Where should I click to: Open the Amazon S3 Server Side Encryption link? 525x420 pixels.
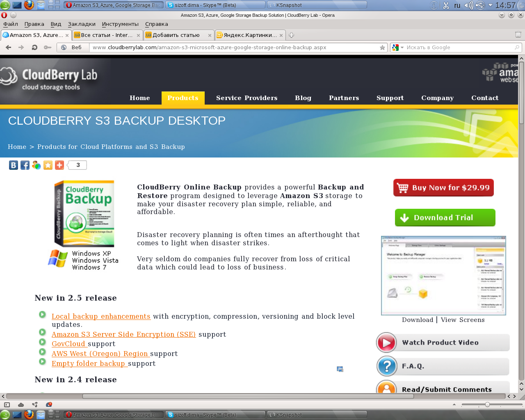[x=123, y=334]
